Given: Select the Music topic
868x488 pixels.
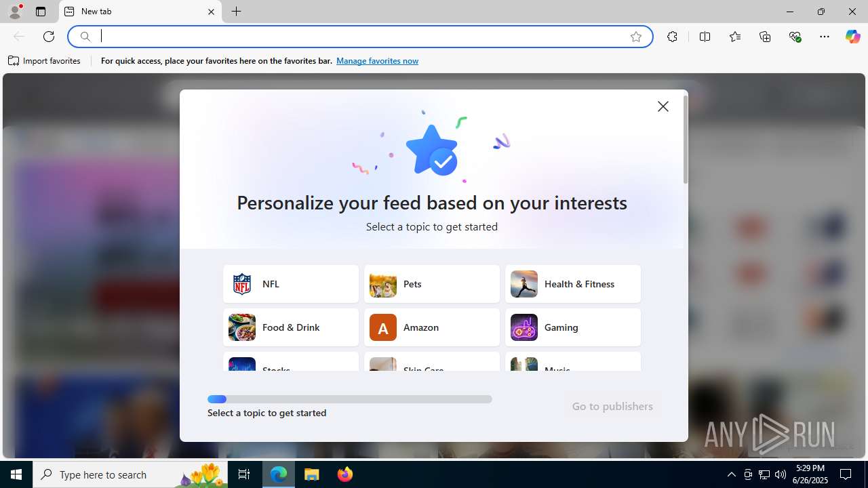Looking at the screenshot, I should pos(573,362).
